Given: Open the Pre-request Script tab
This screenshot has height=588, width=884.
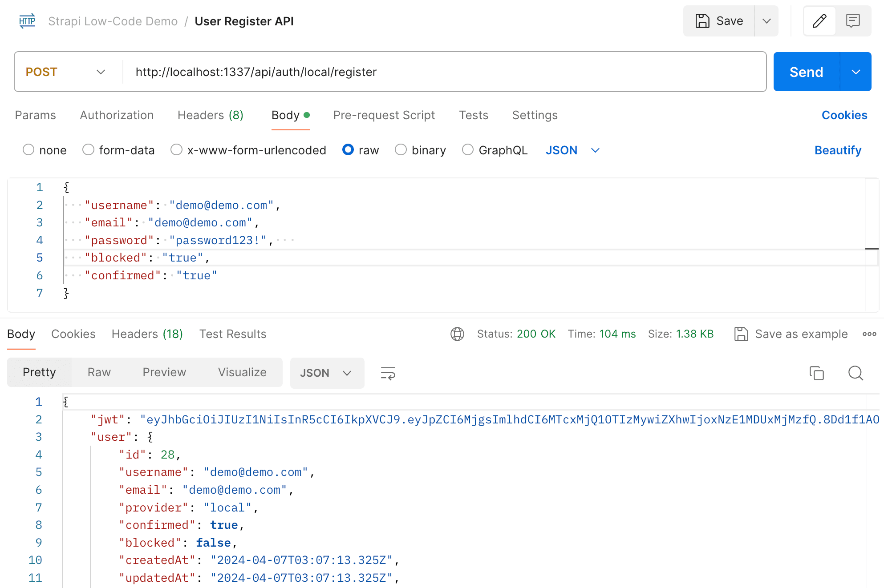Looking at the screenshot, I should [384, 115].
